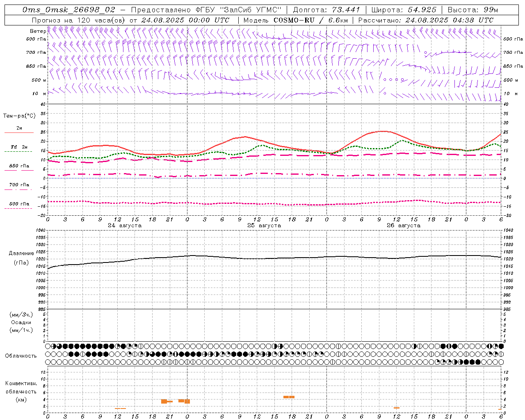
Task: Click the "Ветер" wind panel label
Action: (38, 31)
